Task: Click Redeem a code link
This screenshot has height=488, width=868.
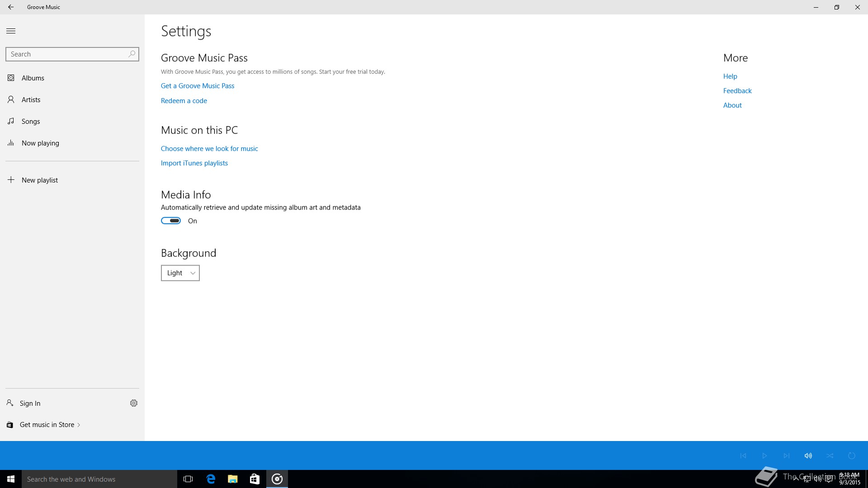Action: pyautogui.click(x=184, y=101)
